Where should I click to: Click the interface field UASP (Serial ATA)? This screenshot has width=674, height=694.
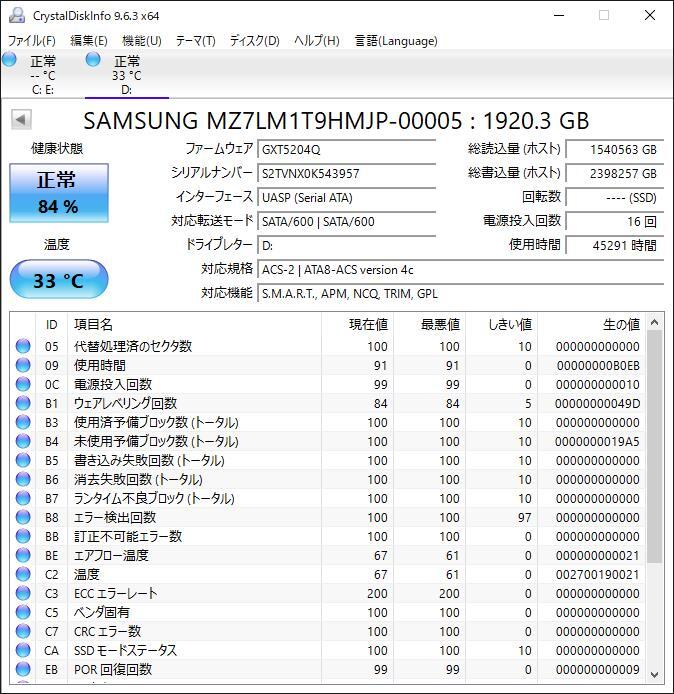pos(347,197)
